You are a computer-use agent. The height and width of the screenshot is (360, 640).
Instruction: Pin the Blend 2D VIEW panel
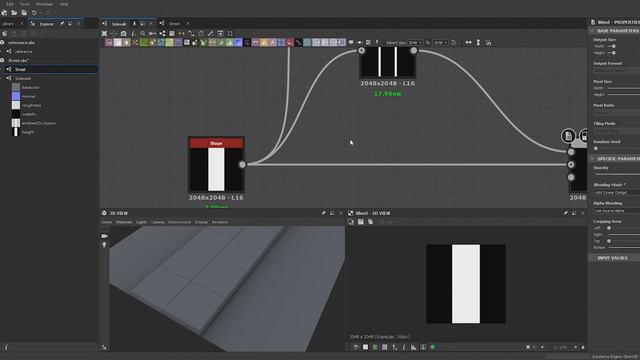pos(565,213)
